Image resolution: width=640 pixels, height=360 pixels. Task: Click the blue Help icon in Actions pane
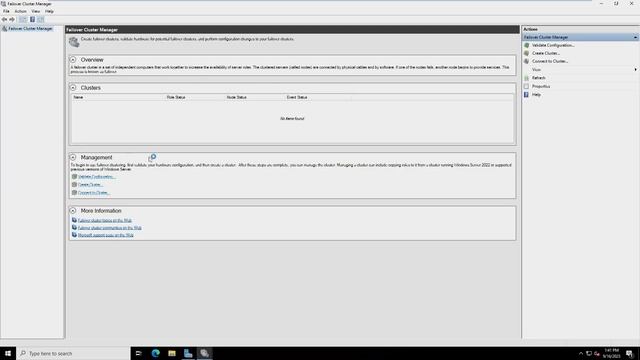527,94
